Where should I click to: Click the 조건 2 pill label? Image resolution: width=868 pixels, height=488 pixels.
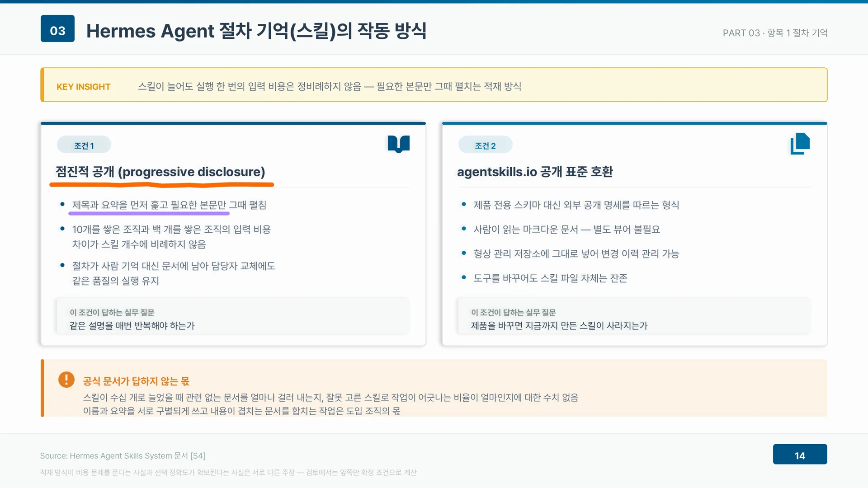pos(485,145)
